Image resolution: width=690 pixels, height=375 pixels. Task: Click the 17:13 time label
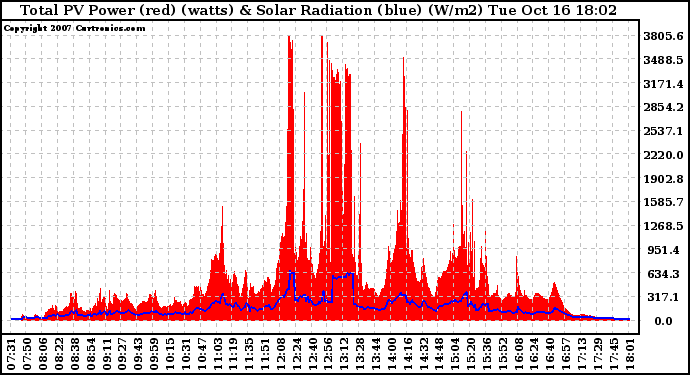pyautogui.click(x=581, y=354)
